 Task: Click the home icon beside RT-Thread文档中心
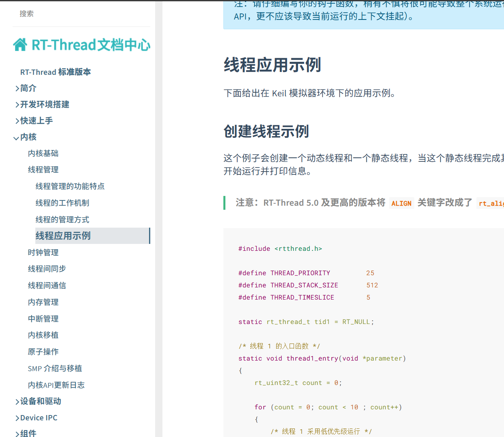(x=20, y=45)
